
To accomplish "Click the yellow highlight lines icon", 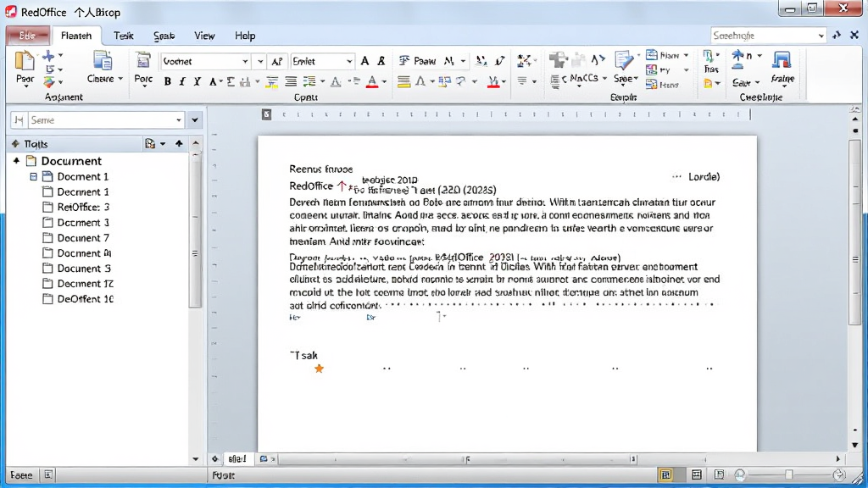I will [x=404, y=82].
